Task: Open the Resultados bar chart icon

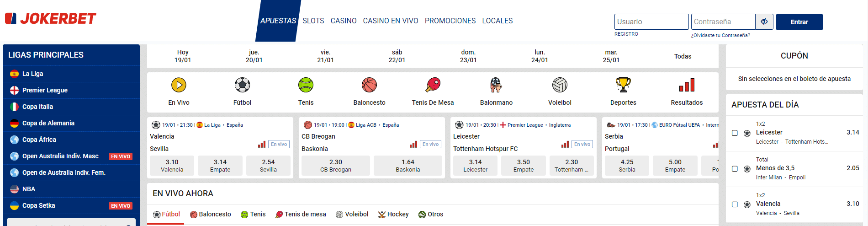Action: [687, 85]
